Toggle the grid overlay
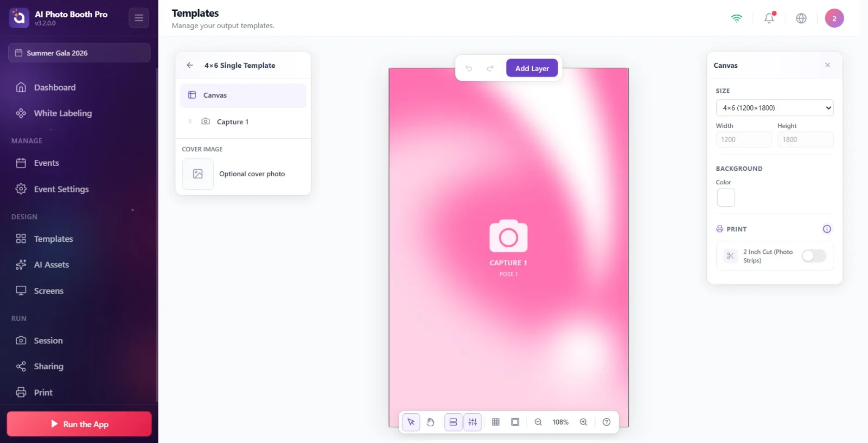 tap(496, 422)
